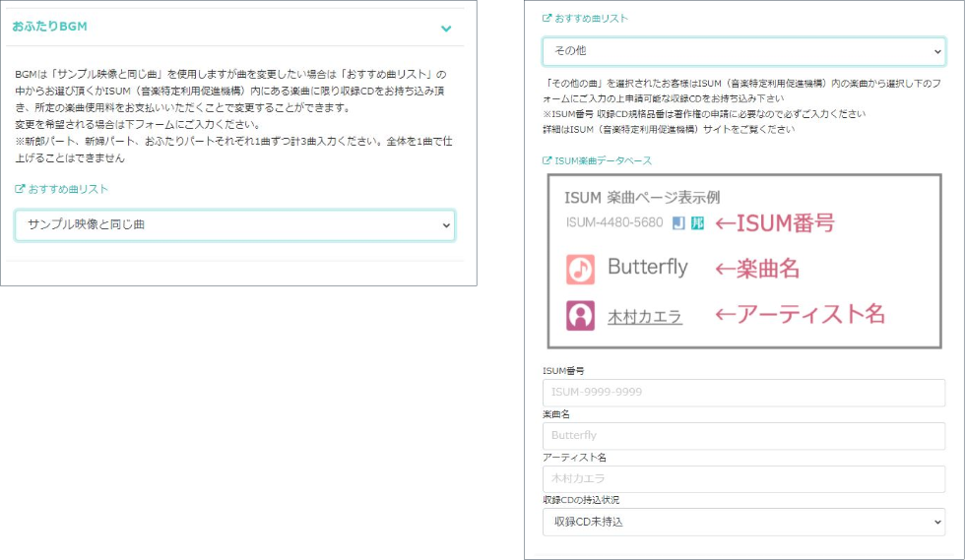Select the アーティスト名 input box
Screen dimensions: 965x560
point(743,479)
